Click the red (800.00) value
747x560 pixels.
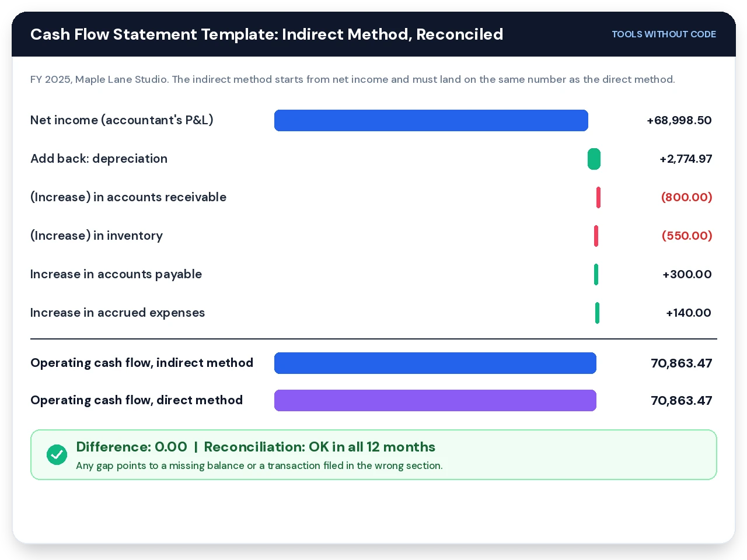coord(686,197)
